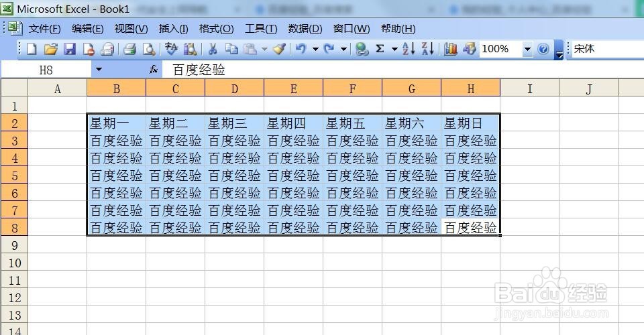Image resolution: width=644 pixels, height=335 pixels.
Task: Open the Drawing toolbar icon
Action: point(469,49)
